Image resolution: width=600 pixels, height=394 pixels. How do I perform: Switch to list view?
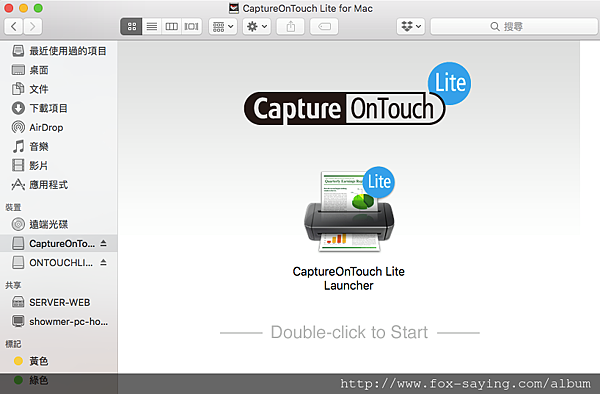click(x=152, y=26)
